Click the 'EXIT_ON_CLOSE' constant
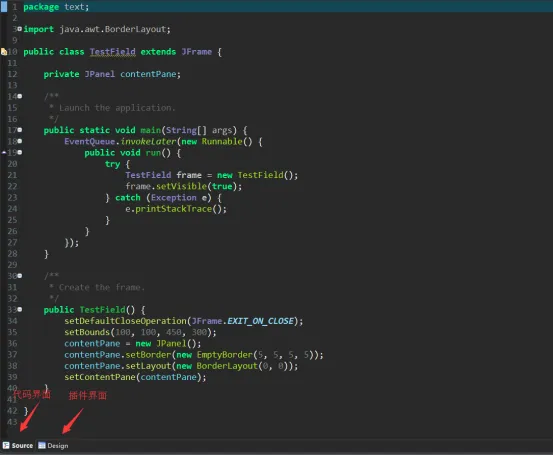 (260, 321)
